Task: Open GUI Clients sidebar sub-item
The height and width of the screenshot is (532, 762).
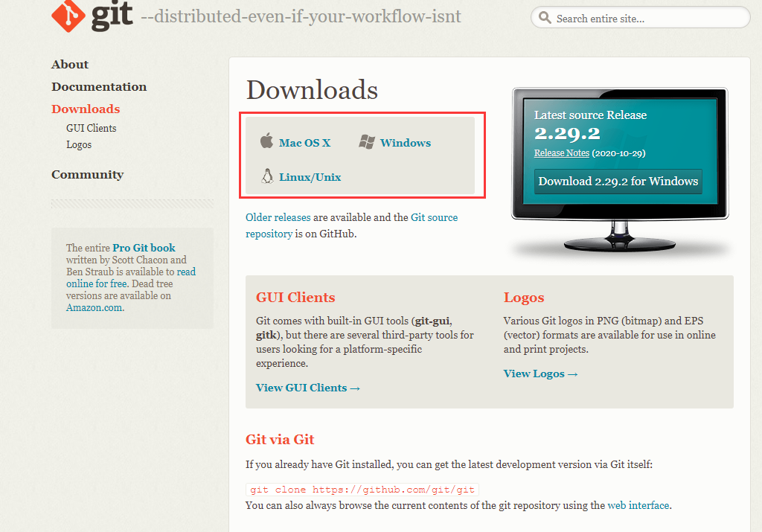Action: click(x=92, y=128)
